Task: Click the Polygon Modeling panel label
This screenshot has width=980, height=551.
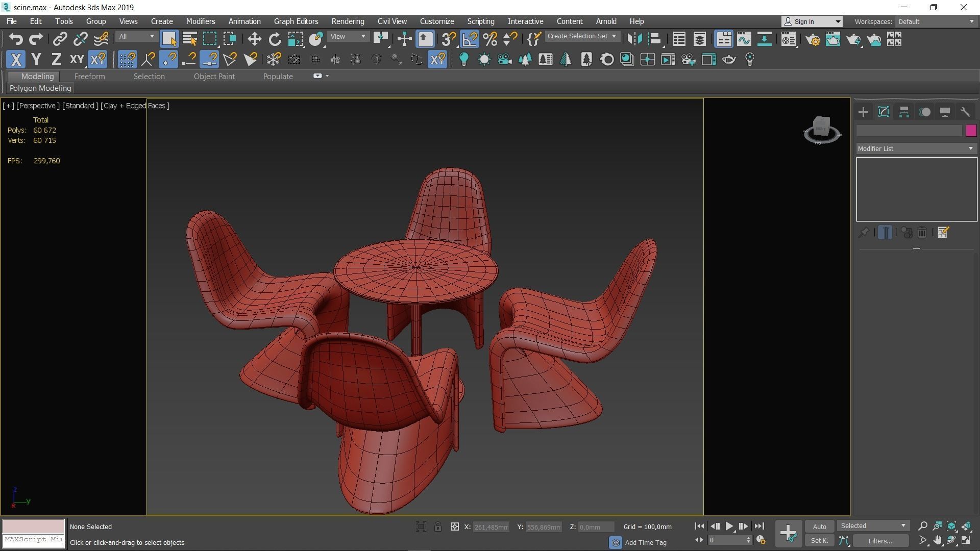Action: 40,88
